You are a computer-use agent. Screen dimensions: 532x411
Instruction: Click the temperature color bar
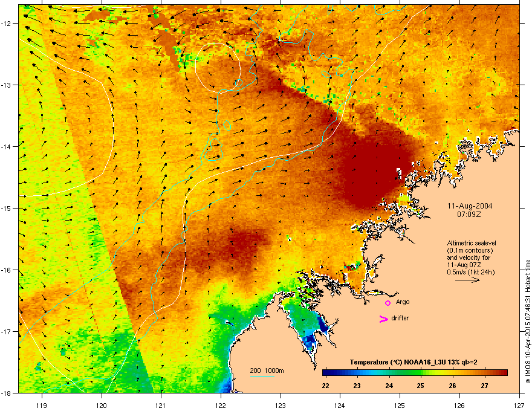(x=415, y=372)
